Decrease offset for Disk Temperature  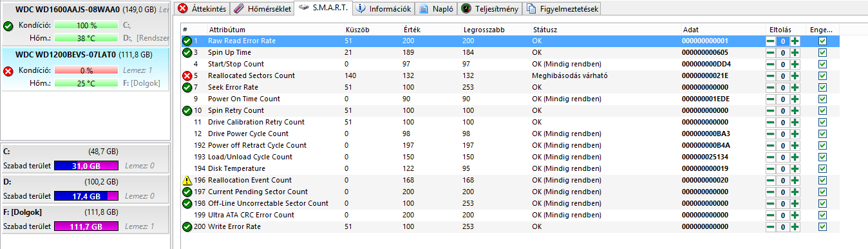tap(771, 168)
